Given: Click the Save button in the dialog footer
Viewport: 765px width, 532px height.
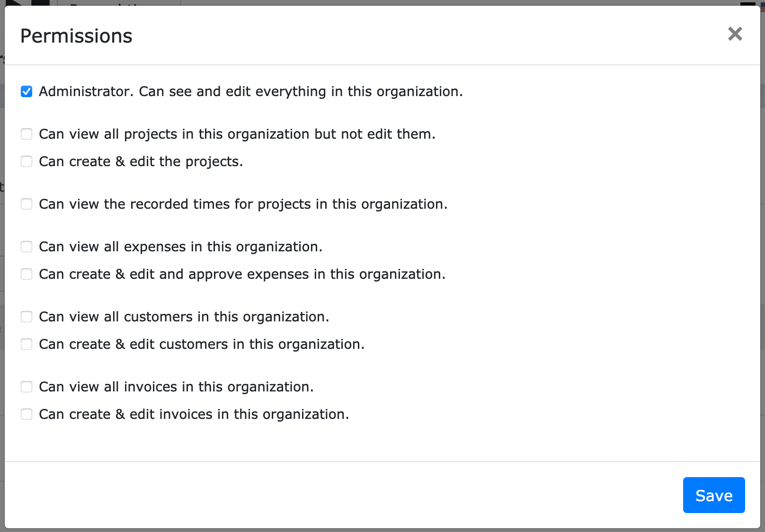Looking at the screenshot, I should point(713,495).
